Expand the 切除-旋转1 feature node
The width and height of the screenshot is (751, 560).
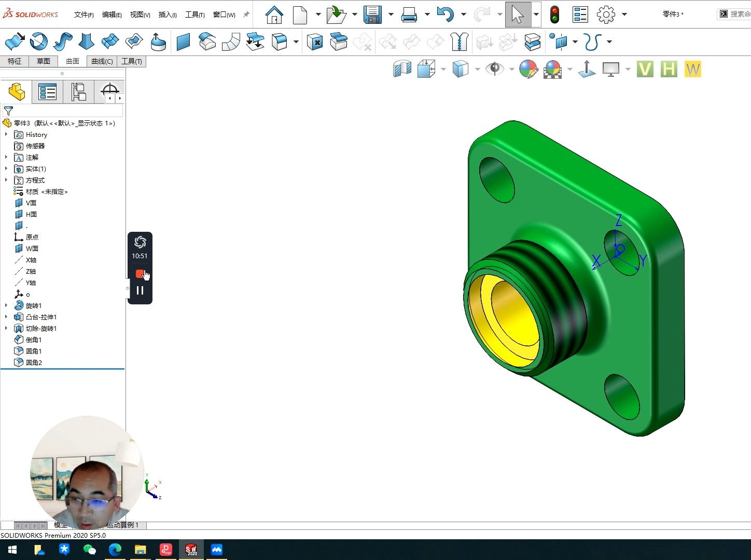6,328
